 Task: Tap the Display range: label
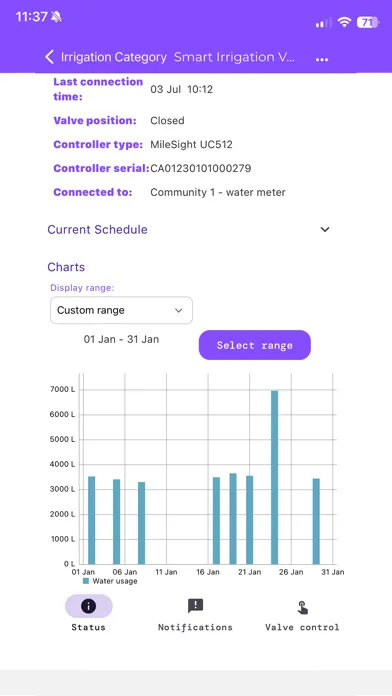pos(82,288)
